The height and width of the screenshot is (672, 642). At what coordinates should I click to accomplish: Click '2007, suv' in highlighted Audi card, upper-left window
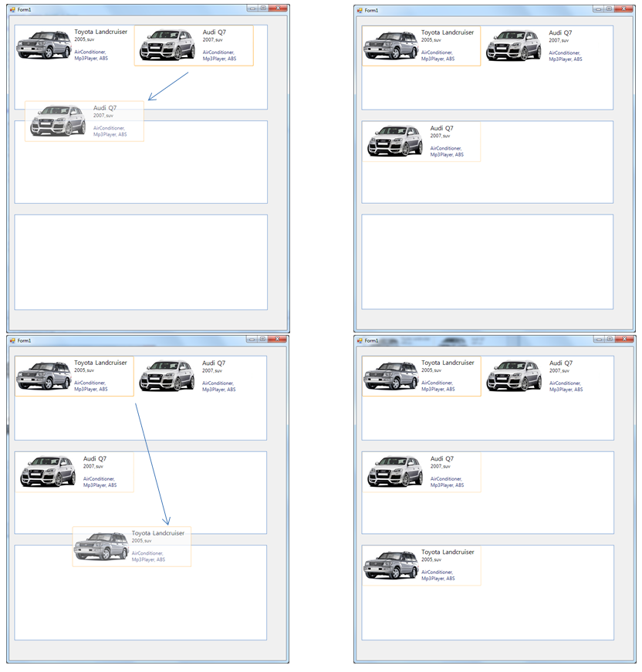pyautogui.click(x=212, y=40)
